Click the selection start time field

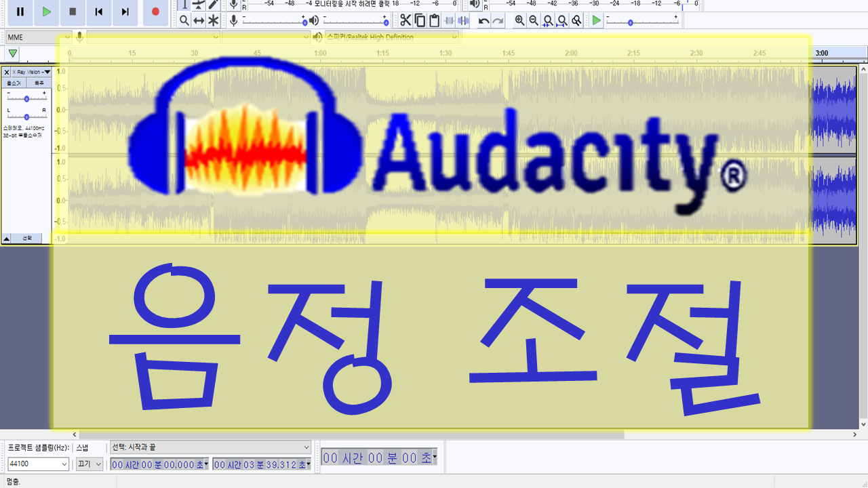pos(159,464)
